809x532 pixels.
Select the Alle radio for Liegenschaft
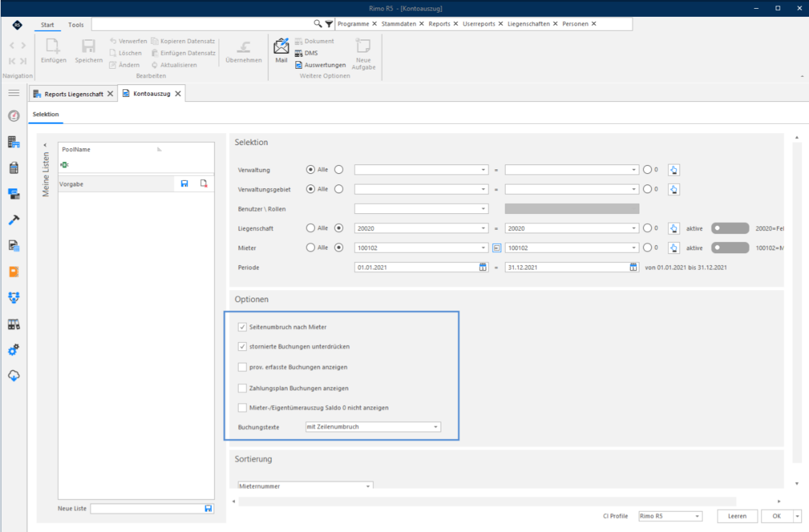311,228
